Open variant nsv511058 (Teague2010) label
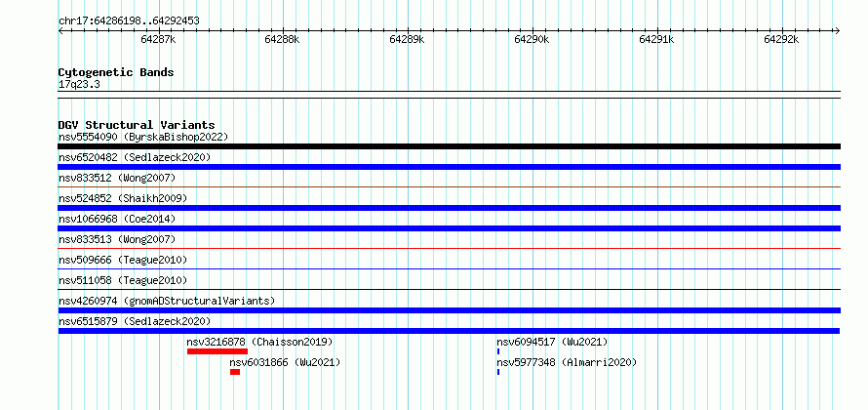Image resolution: width=868 pixels, height=410 pixels. 123,280
